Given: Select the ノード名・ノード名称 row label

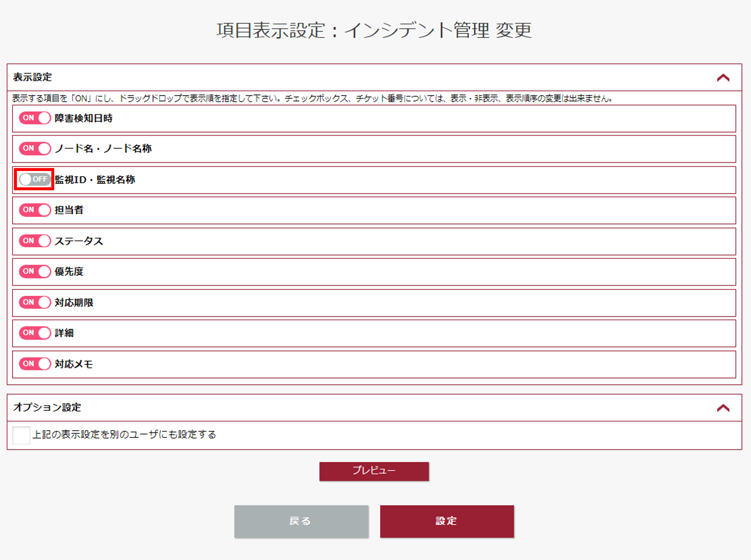Looking at the screenshot, I should tap(103, 148).
